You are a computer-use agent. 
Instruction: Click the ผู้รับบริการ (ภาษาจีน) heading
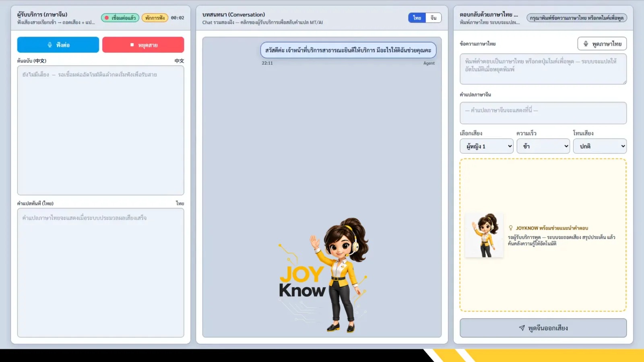[x=42, y=14]
